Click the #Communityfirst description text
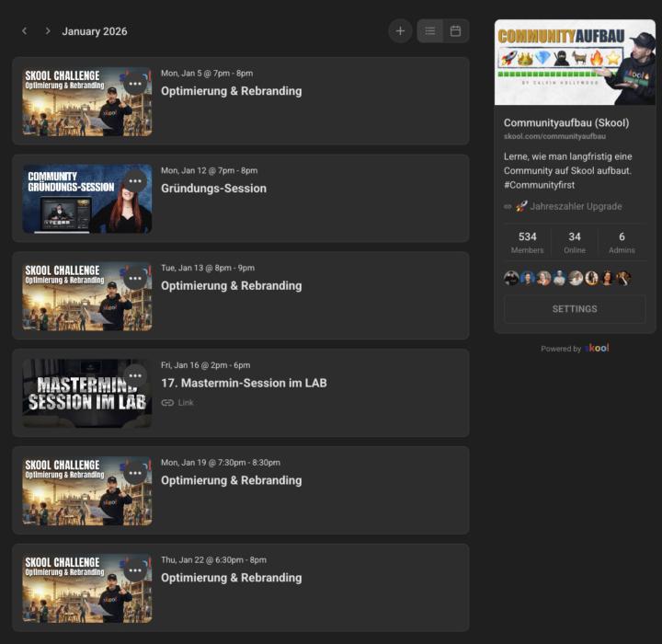662x644 pixels. (x=539, y=185)
